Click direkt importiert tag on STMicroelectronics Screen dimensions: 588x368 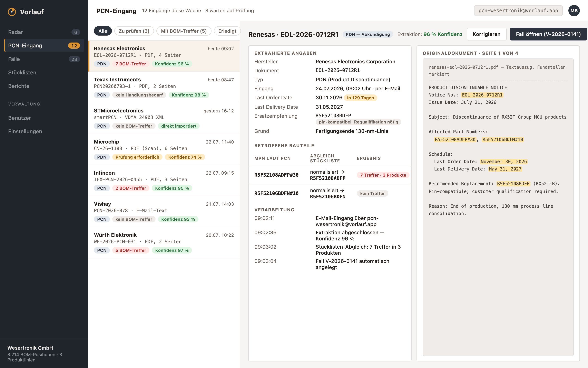pos(179,126)
